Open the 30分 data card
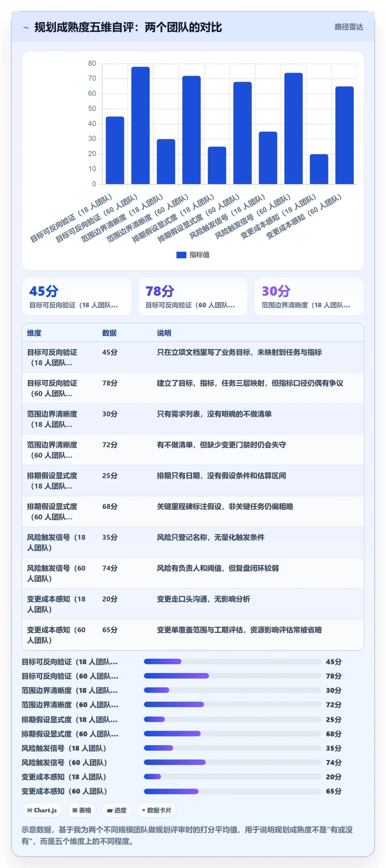Viewport: 386px width, 868px height. point(309,296)
